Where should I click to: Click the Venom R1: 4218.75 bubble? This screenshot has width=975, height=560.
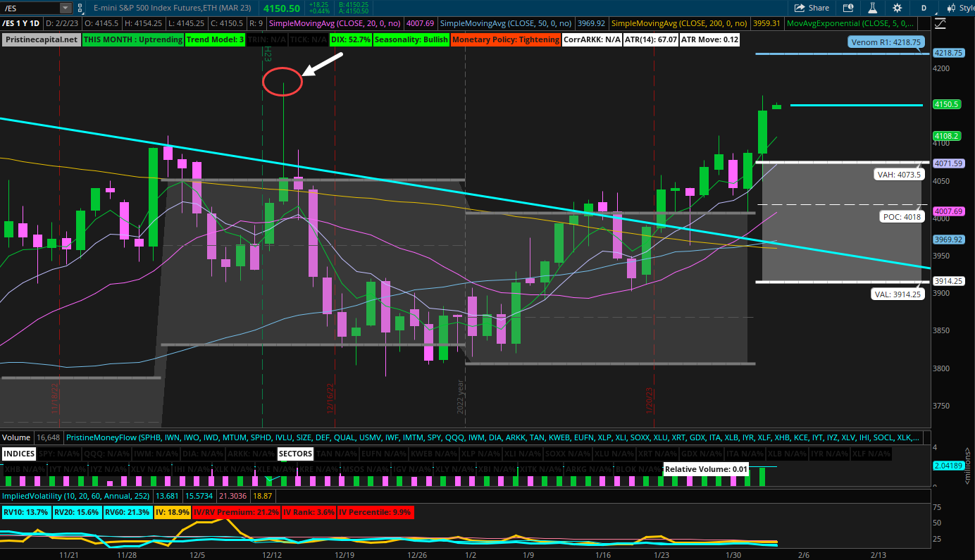coord(886,42)
